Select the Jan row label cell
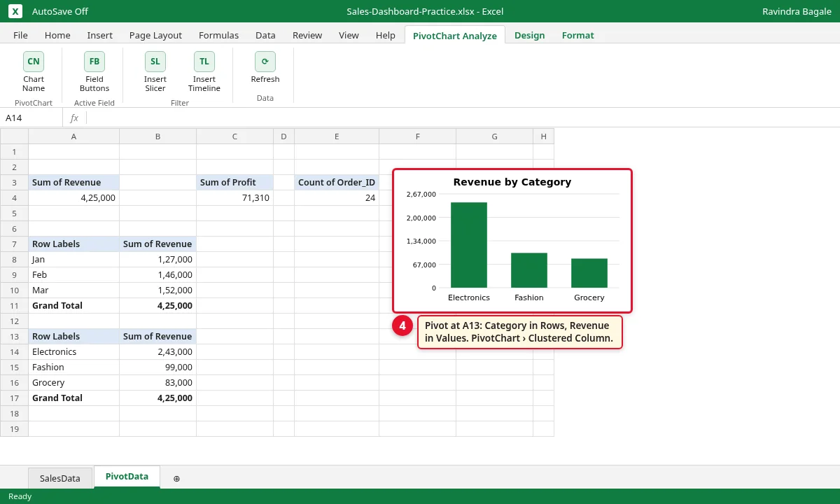The width and height of the screenshot is (840, 504). pyautogui.click(x=74, y=260)
